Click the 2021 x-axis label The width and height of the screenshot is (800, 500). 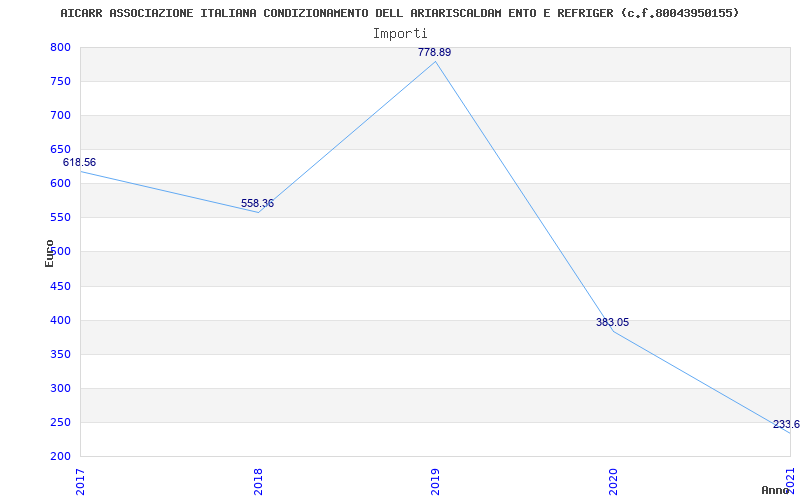coord(790,480)
